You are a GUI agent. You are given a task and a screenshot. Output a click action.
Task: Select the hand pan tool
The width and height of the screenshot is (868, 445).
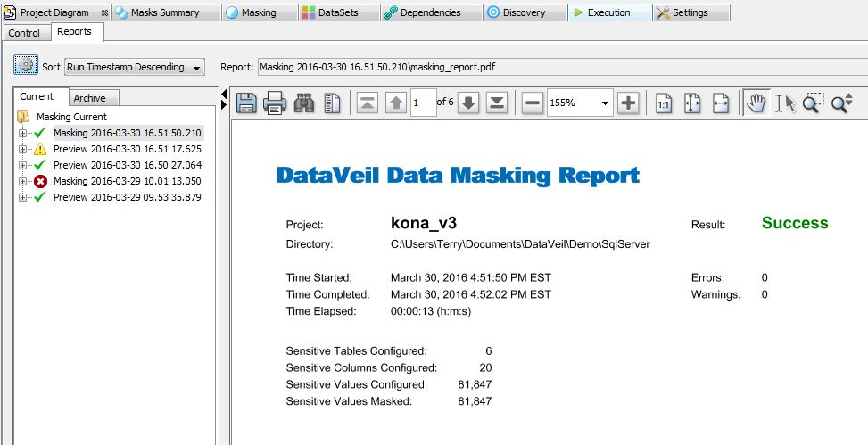pos(756,103)
